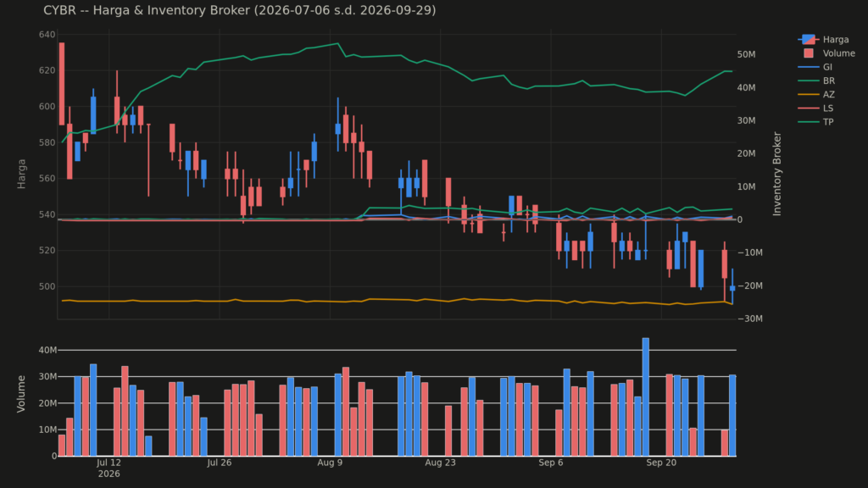The image size is (868, 488).
Task: Click the −30M inventory tick label
Action: pos(750,319)
